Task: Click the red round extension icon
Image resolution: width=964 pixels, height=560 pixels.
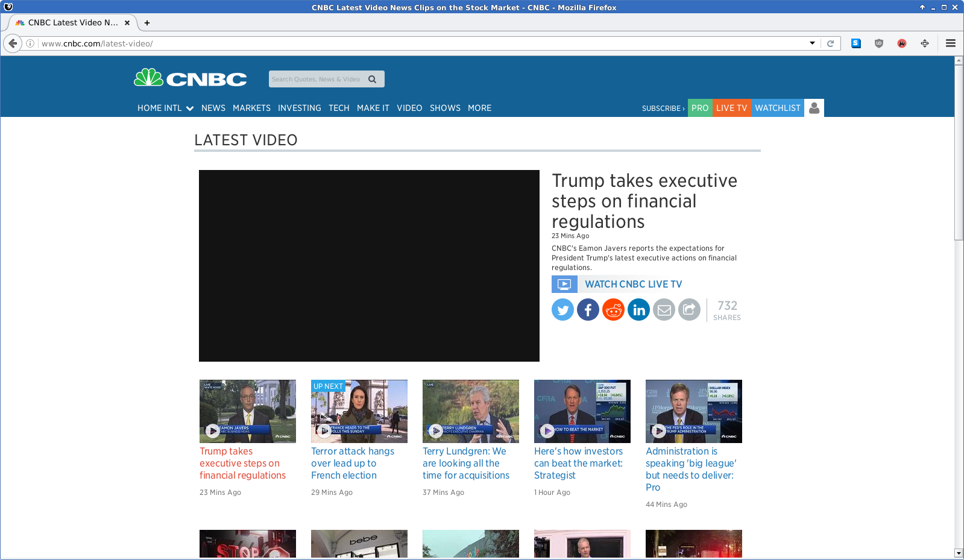Action: coord(901,43)
